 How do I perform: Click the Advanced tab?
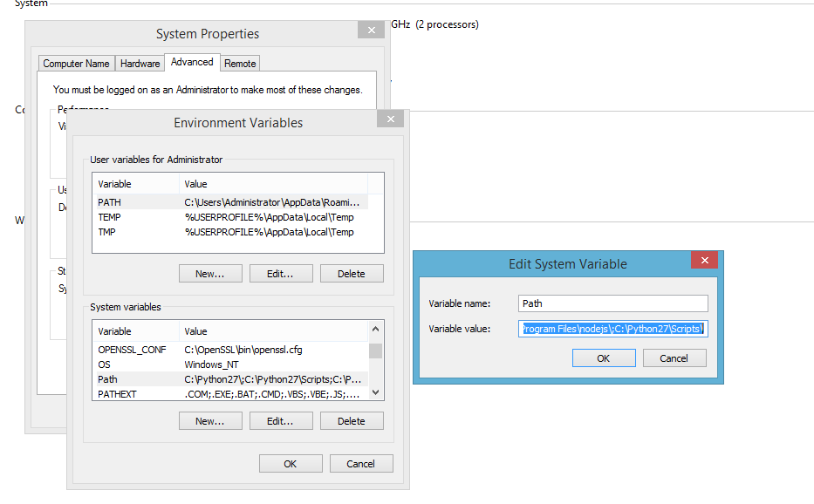(x=192, y=62)
